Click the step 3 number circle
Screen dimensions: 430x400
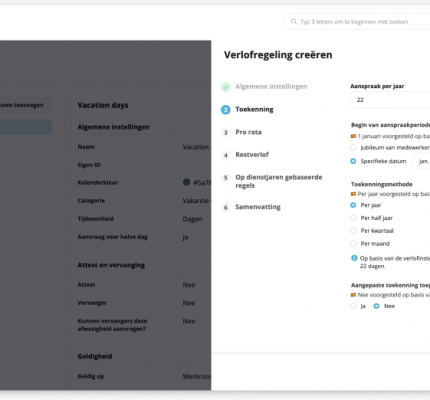(x=226, y=133)
